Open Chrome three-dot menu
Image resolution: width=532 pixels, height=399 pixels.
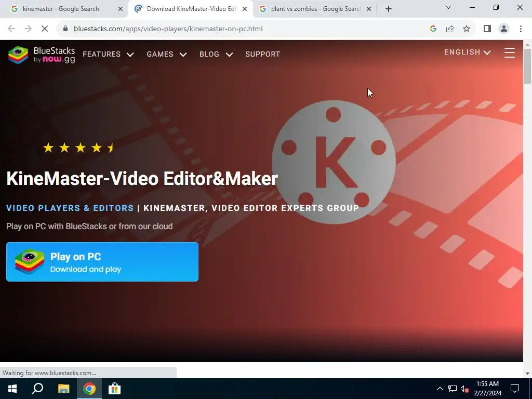(x=521, y=29)
